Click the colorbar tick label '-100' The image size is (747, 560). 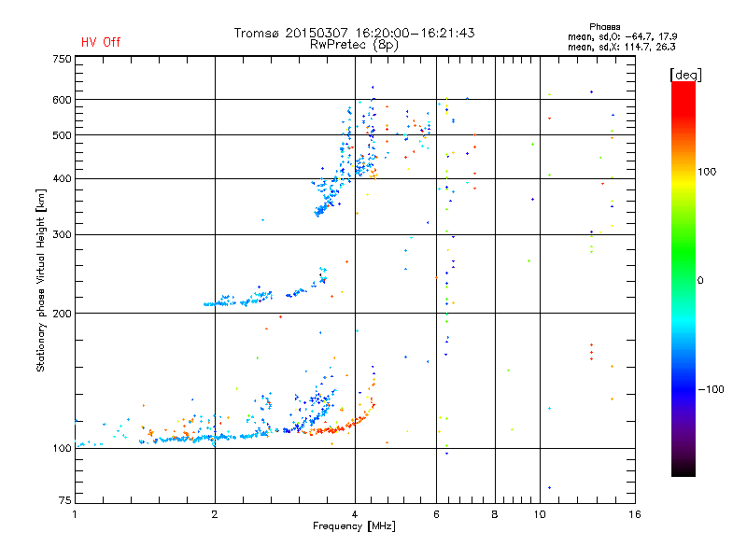[x=712, y=389]
